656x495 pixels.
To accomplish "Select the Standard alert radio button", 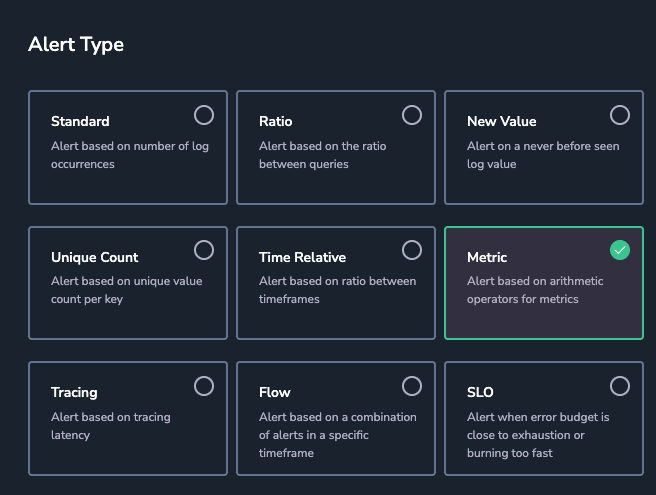I will tap(204, 115).
